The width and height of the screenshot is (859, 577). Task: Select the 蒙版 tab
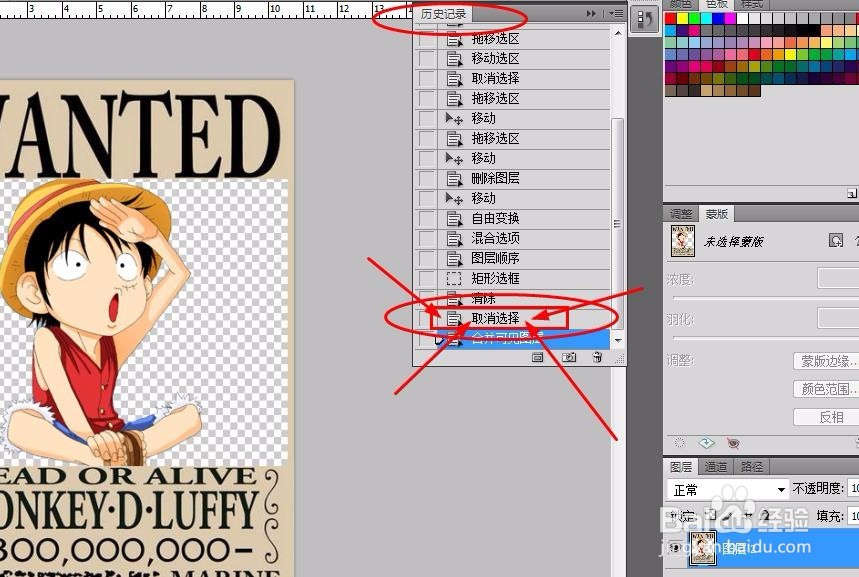coord(716,214)
